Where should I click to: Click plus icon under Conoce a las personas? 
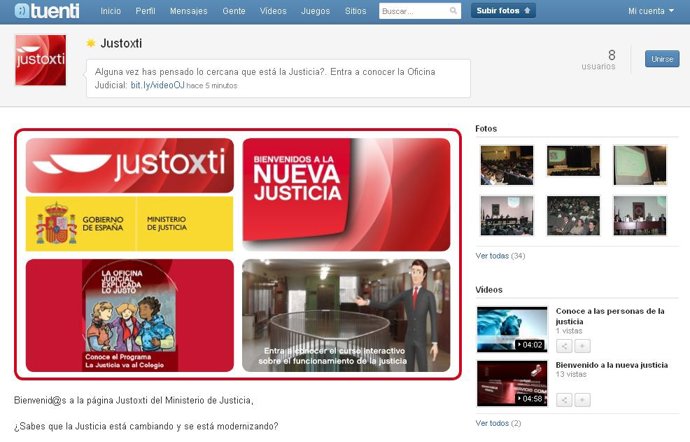[x=582, y=346]
